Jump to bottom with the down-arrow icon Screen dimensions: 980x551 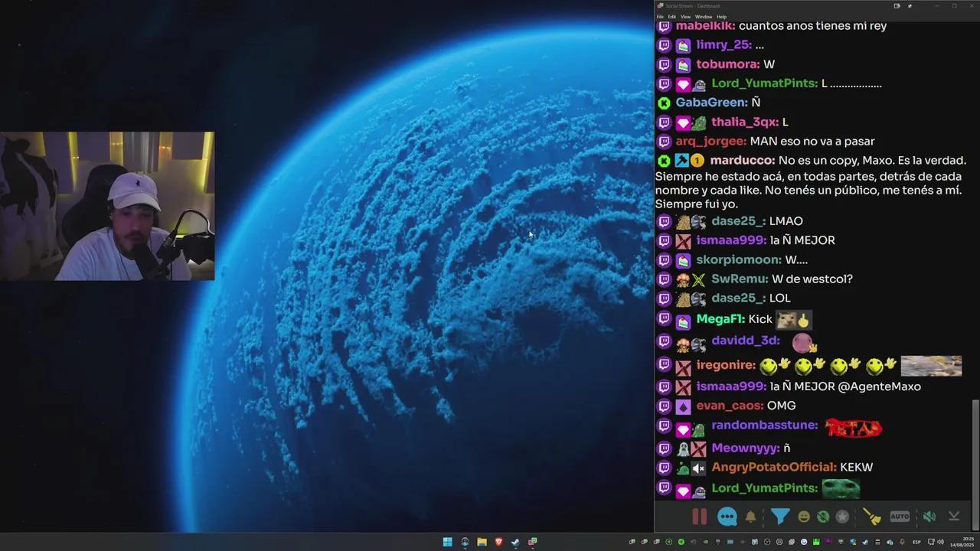954,517
